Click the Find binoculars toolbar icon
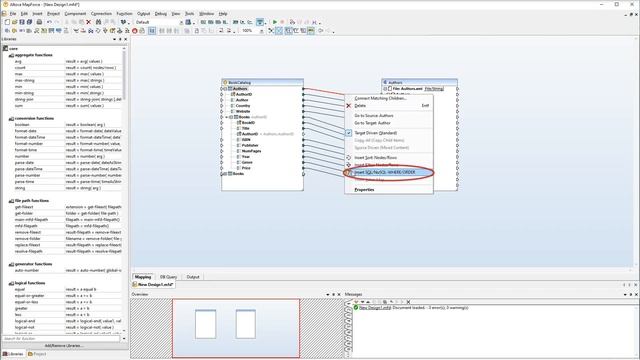 (98, 22)
